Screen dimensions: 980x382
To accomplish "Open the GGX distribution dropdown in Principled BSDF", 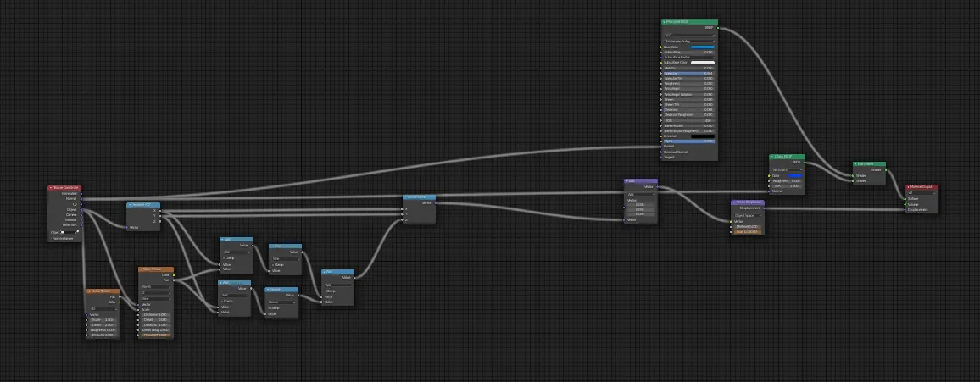I will tap(689, 35).
